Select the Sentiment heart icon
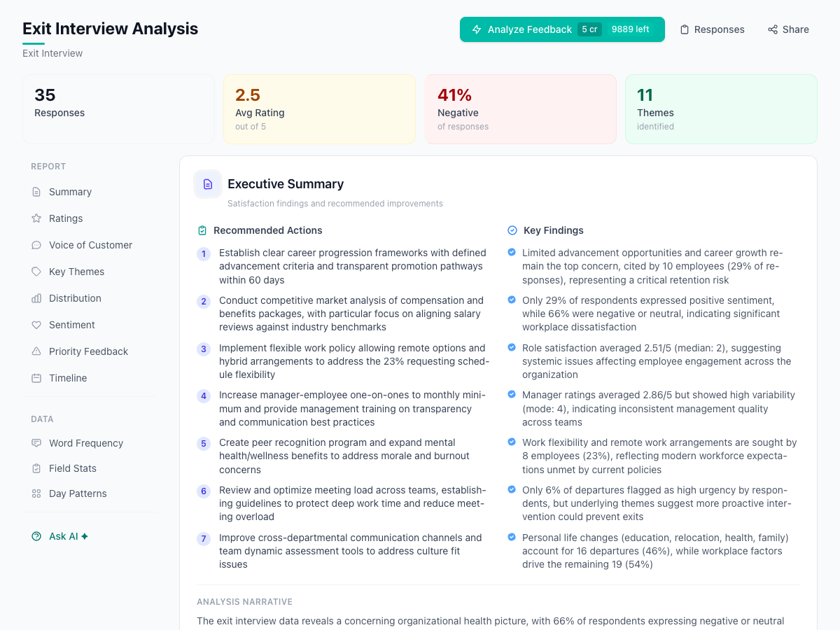The width and height of the screenshot is (840, 630). click(x=36, y=324)
